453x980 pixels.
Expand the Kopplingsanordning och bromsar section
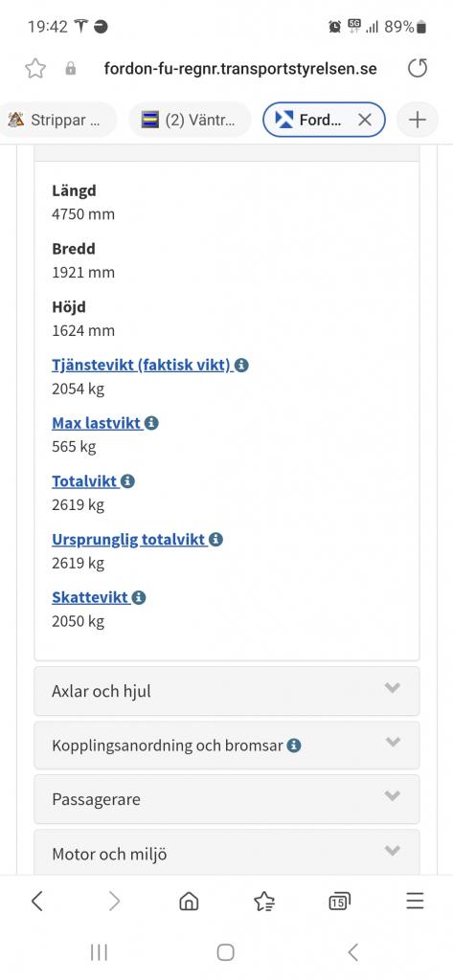pos(226,745)
